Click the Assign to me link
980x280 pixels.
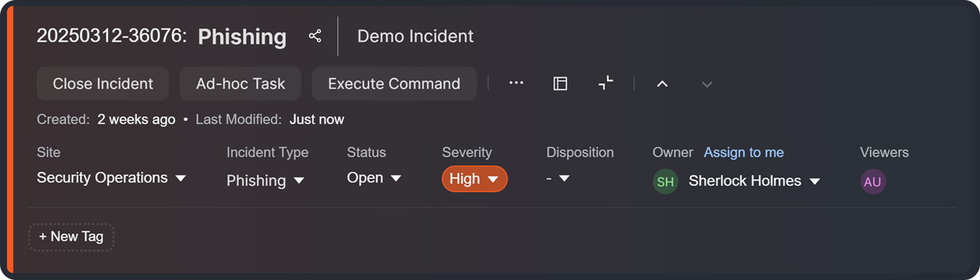point(743,152)
